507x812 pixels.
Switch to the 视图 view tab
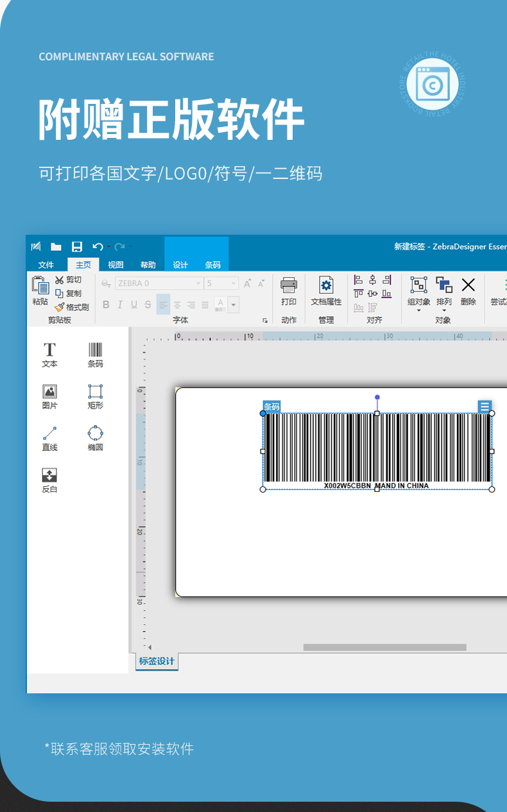pos(116,265)
